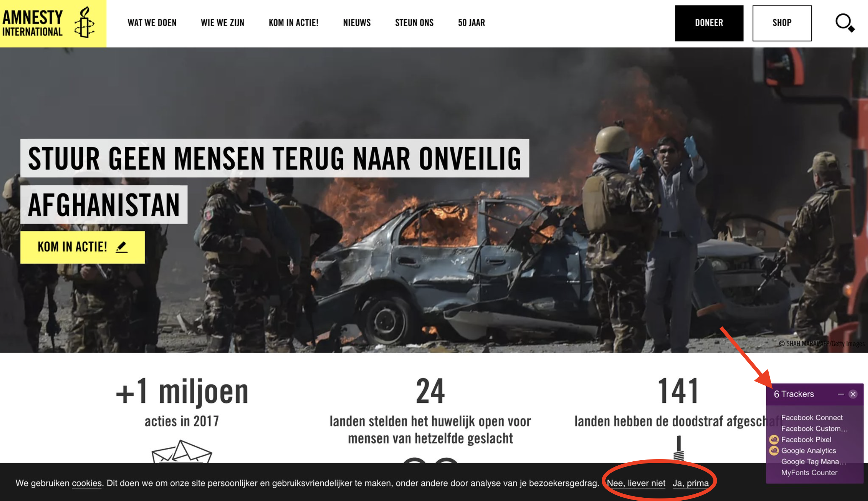The image size is (868, 501).
Task: Click the Facebook Pixel warning icon
Action: (774, 439)
